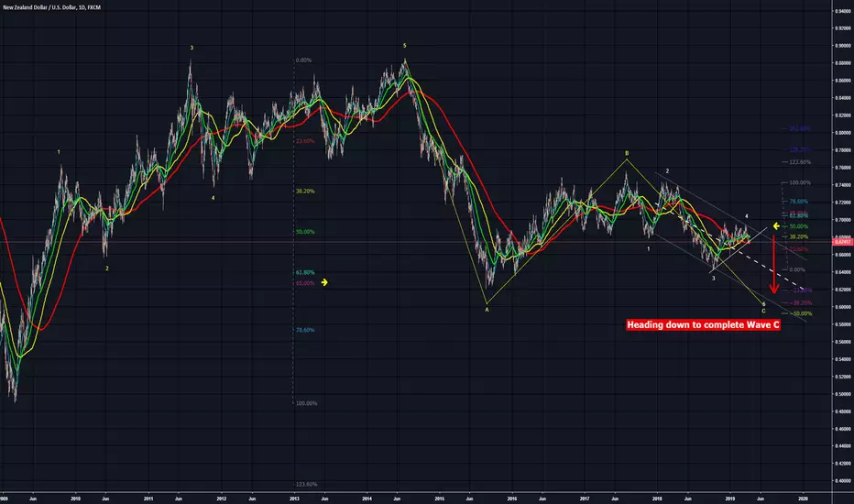Click the -50.00% Fibonacci extension label
854x504 pixels.
tap(801, 313)
